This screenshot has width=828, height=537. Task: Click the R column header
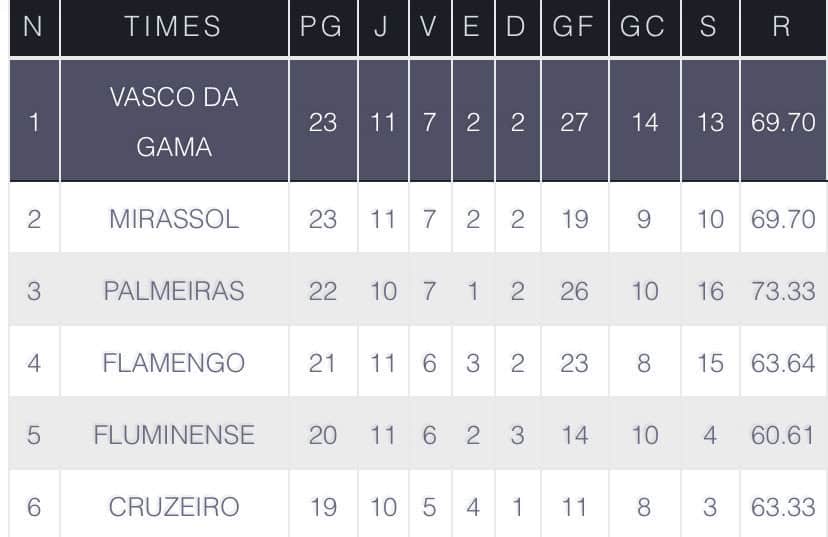782,28
